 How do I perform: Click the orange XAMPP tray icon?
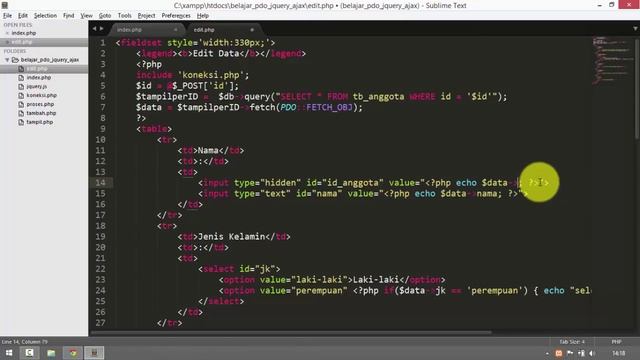coord(559,353)
